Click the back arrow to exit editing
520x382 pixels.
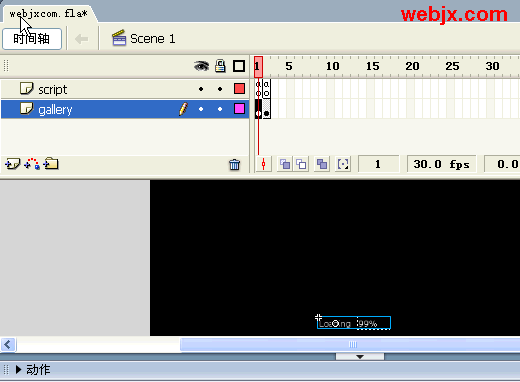tap(82, 39)
